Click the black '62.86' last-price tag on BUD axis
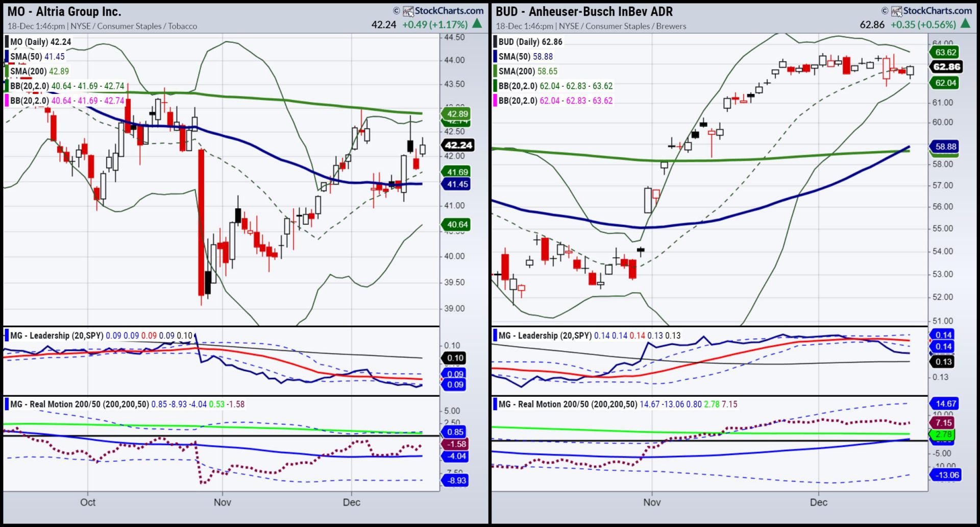Screen dimensions: 980x527 [947, 67]
